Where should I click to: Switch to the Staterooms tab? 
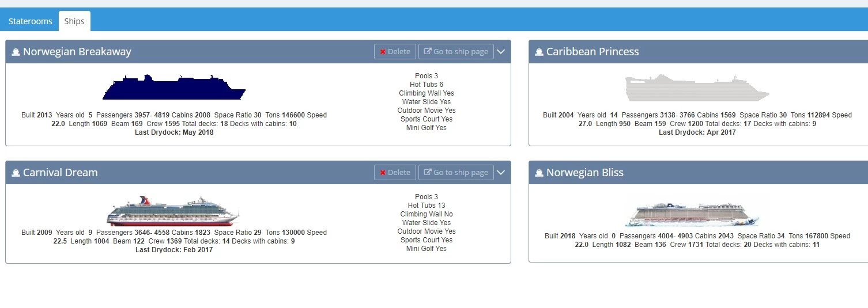[x=30, y=21]
